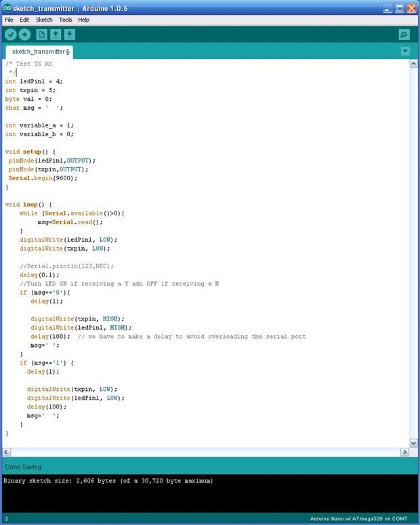
Task: Open the Serial Monitor magnifier icon
Action: point(404,35)
